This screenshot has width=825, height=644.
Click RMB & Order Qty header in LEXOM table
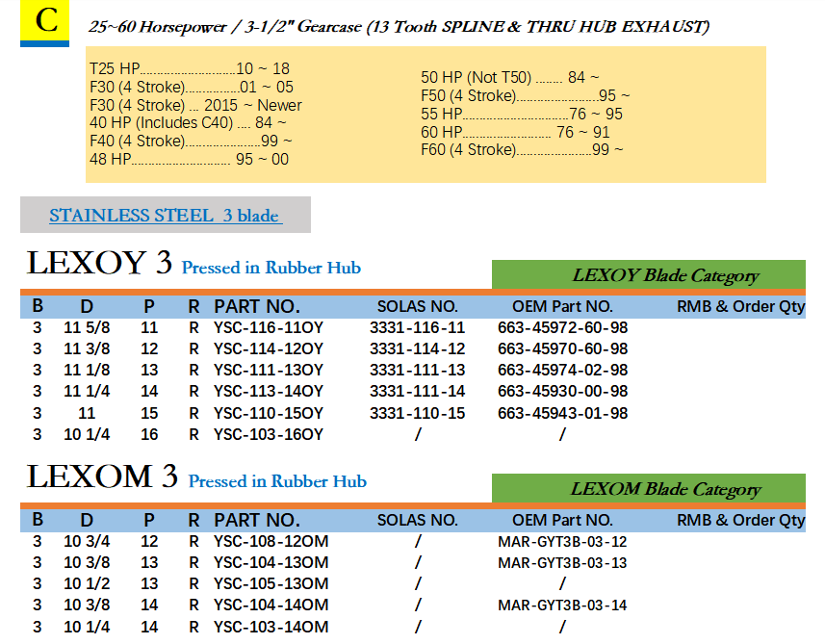tap(741, 520)
